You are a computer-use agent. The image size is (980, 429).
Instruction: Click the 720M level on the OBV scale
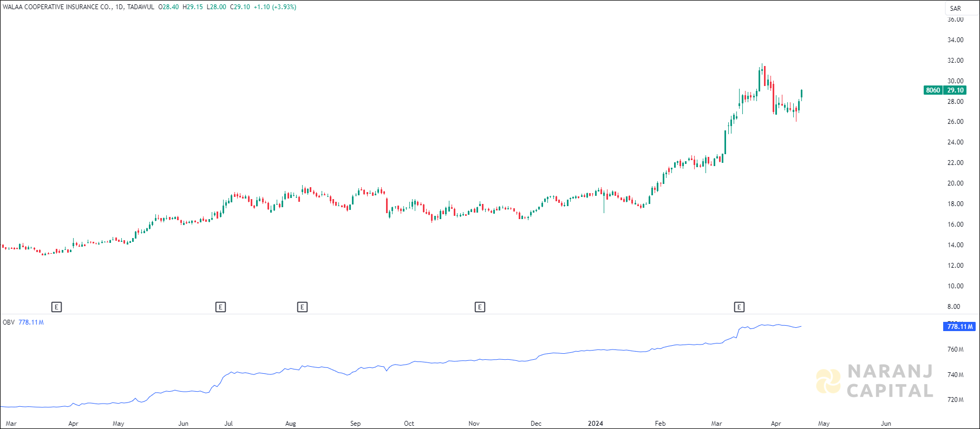tap(955, 400)
